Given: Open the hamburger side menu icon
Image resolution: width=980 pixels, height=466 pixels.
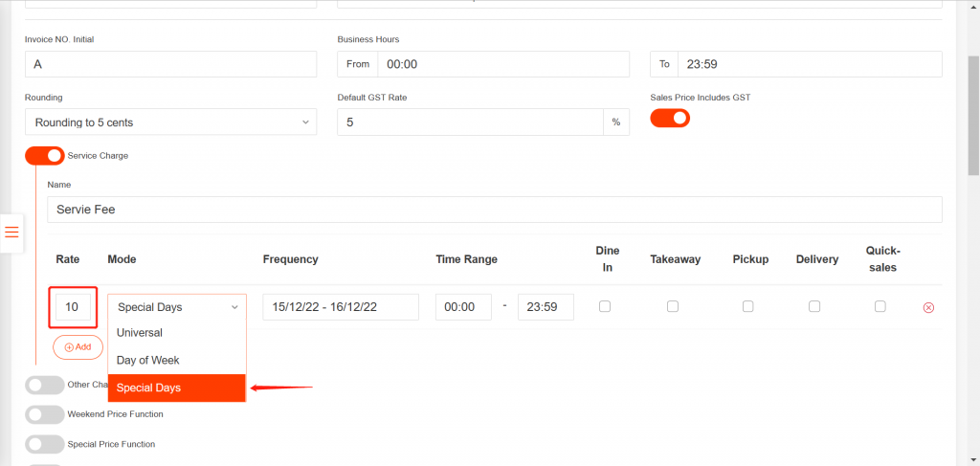Looking at the screenshot, I should pos(11,233).
